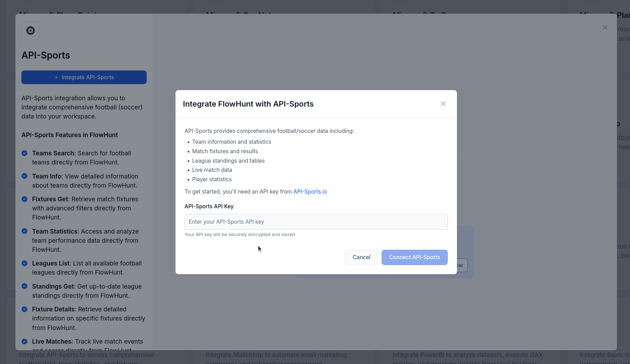Close the Integrate FlowHunt dialog
This screenshot has height=364, width=630.
(x=443, y=104)
